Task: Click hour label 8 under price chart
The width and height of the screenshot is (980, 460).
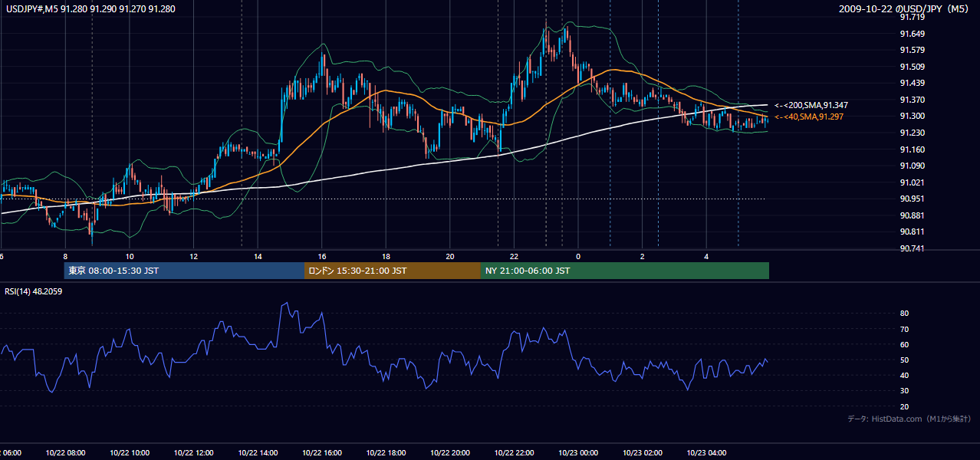Action: tap(65, 256)
